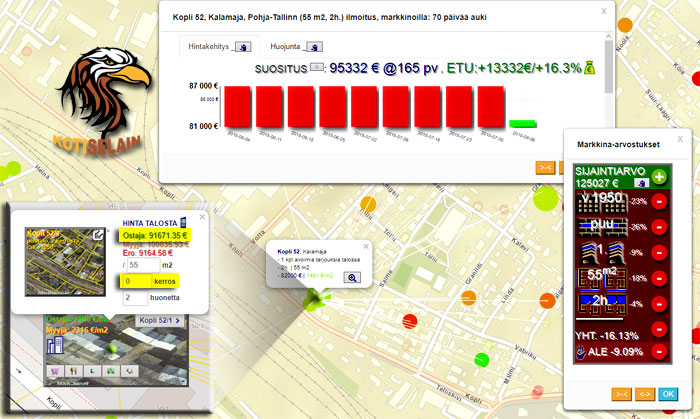700x419 pixels.
Task: Click OK in Markkina-arvostukset panel
Action: coord(668,394)
